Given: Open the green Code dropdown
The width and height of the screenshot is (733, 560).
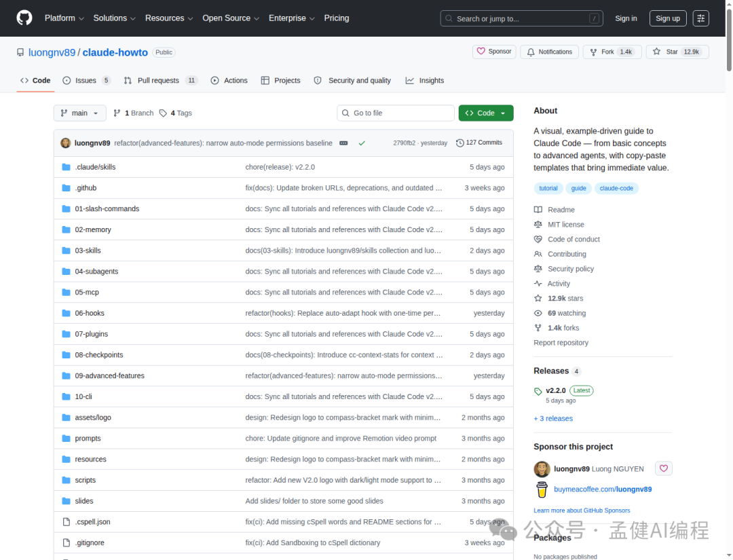Looking at the screenshot, I should coord(485,113).
